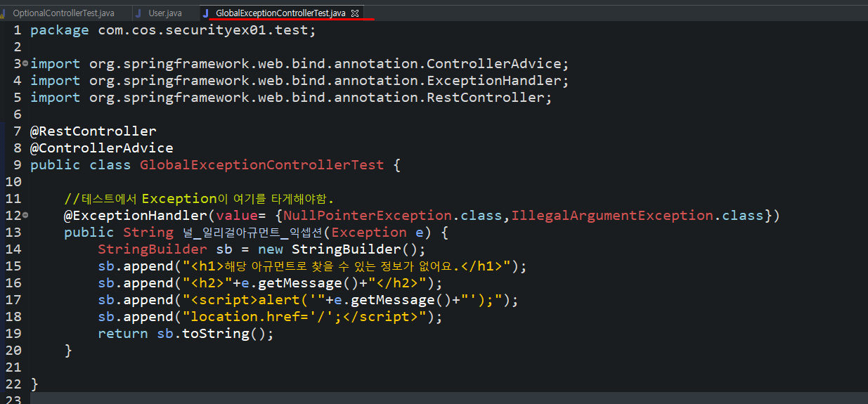Click the "<h2>" string on line 16
Screen dimensions: 868x404
coord(207,283)
